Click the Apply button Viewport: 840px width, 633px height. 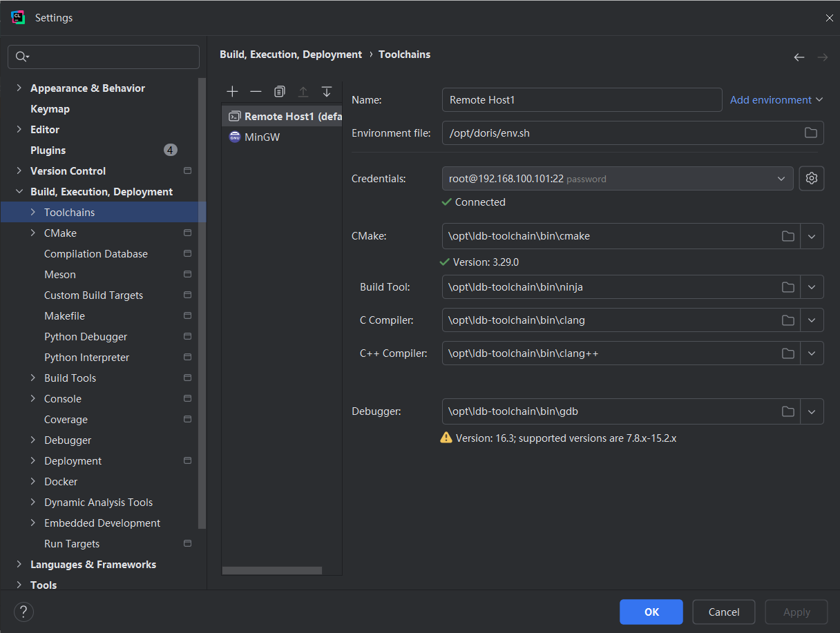tap(796, 612)
